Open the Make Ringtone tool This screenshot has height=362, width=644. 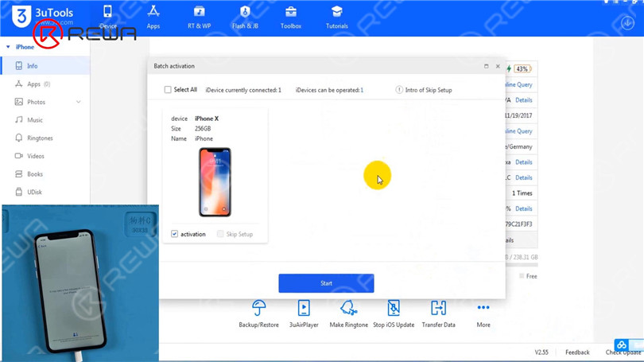348,309
